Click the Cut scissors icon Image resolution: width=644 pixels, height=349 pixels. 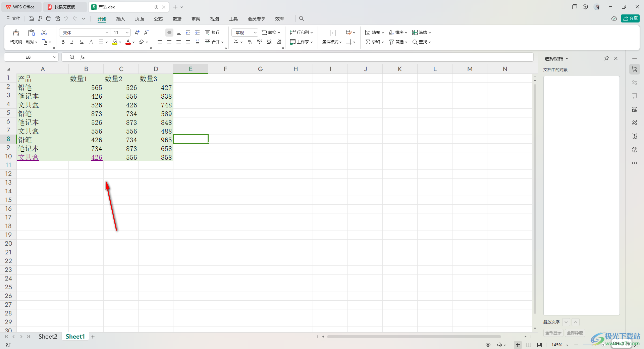[44, 33]
